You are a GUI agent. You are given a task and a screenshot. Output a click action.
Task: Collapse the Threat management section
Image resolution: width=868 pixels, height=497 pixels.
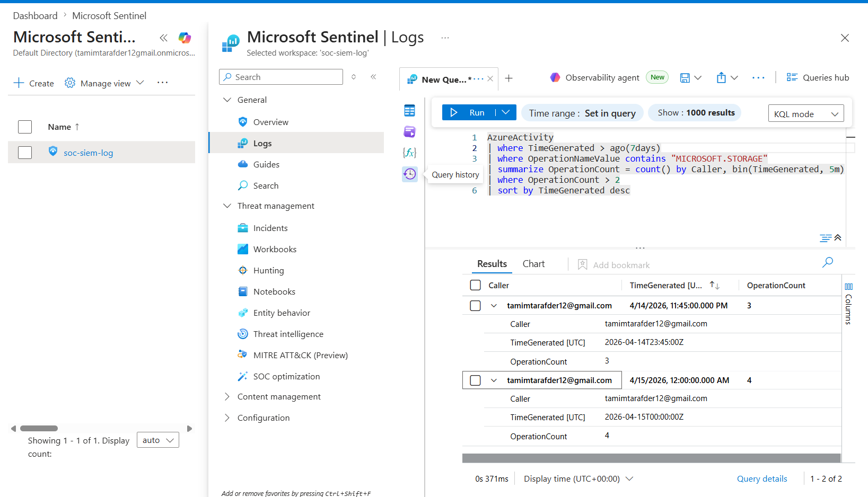tap(227, 206)
